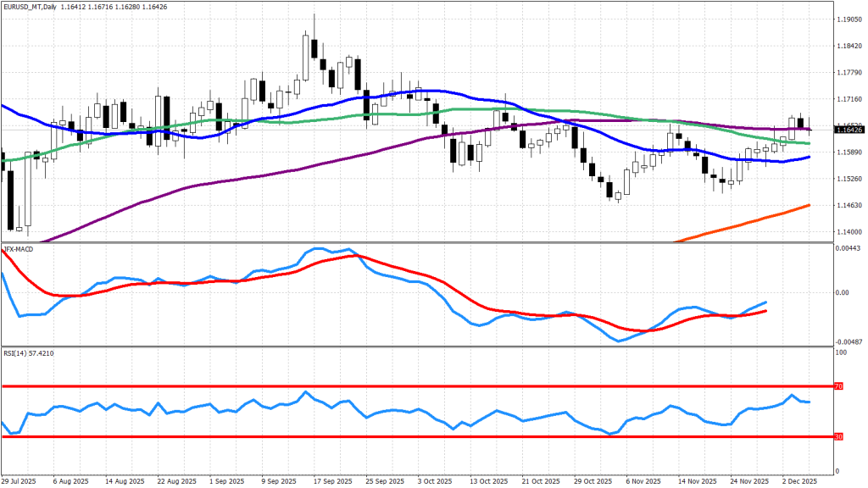Click the 1.17790 price axis label
868x488 pixels.
[849, 72]
